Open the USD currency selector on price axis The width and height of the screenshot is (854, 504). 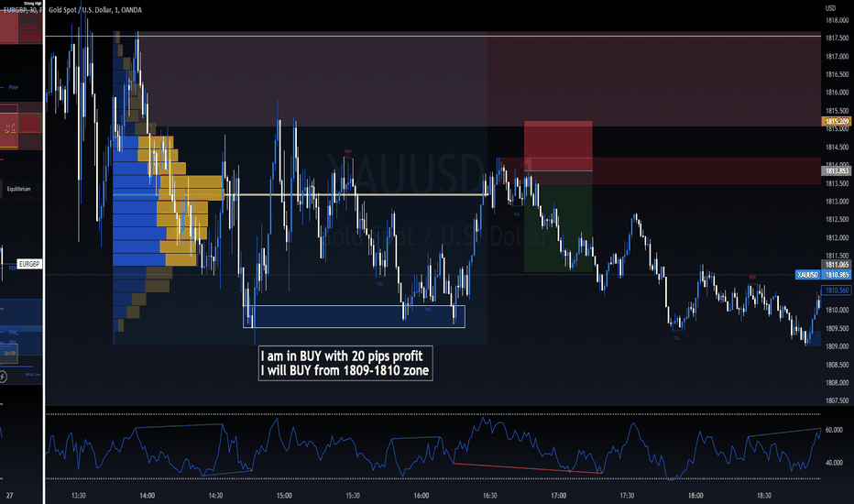[830, 8]
